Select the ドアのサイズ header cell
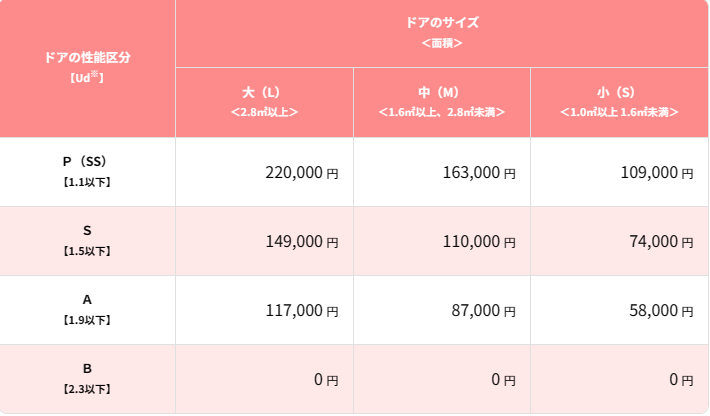Image resolution: width=710 pixels, height=416 pixels. coord(442,33)
